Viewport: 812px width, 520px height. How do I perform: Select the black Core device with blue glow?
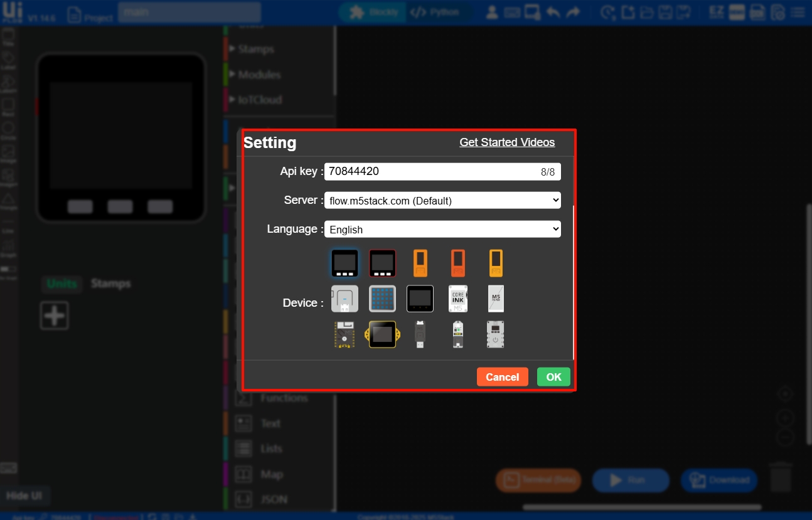(345, 263)
